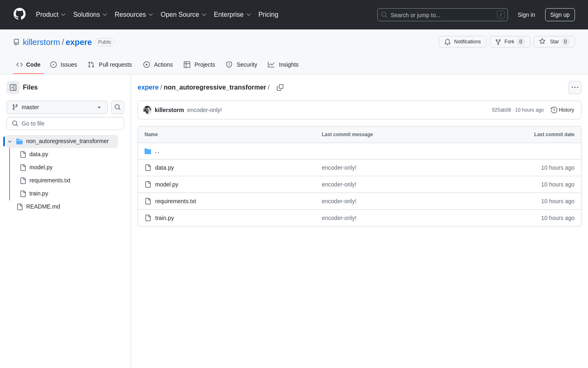
Task: Switch to the Security tab
Action: click(x=242, y=65)
